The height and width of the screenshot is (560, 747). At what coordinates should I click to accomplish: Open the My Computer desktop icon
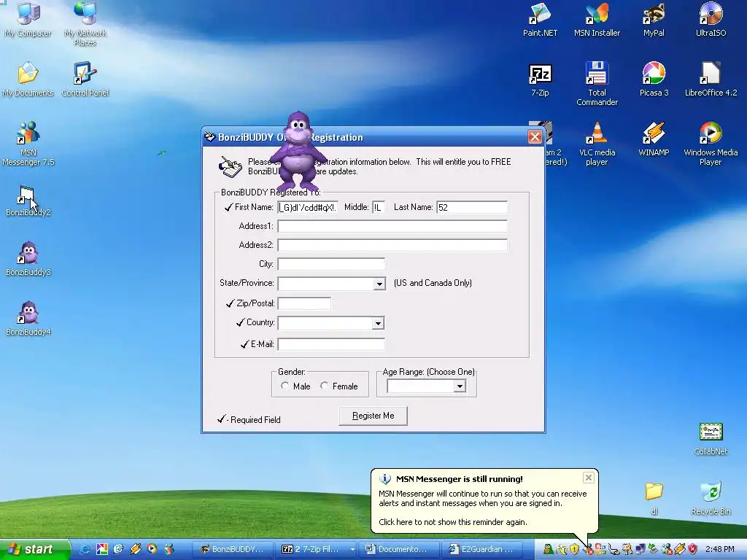tap(28, 19)
